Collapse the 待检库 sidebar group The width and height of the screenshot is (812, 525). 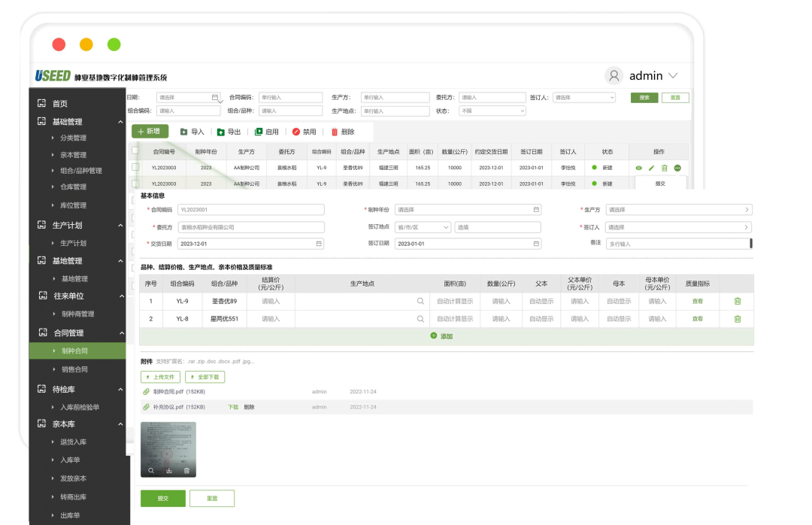click(120, 389)
